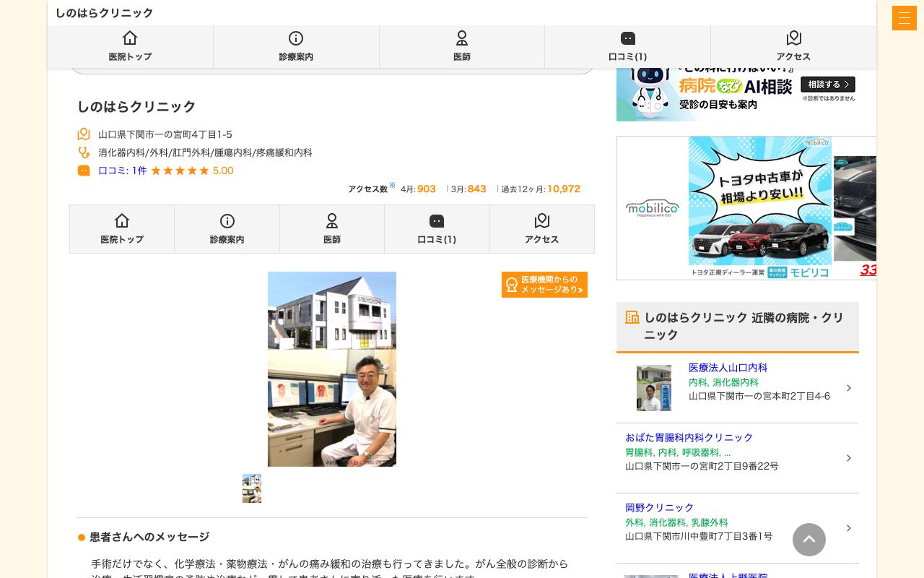Click the map pin icon above アクセス in sticky header

pyautogui.click(x=794, y=38)
